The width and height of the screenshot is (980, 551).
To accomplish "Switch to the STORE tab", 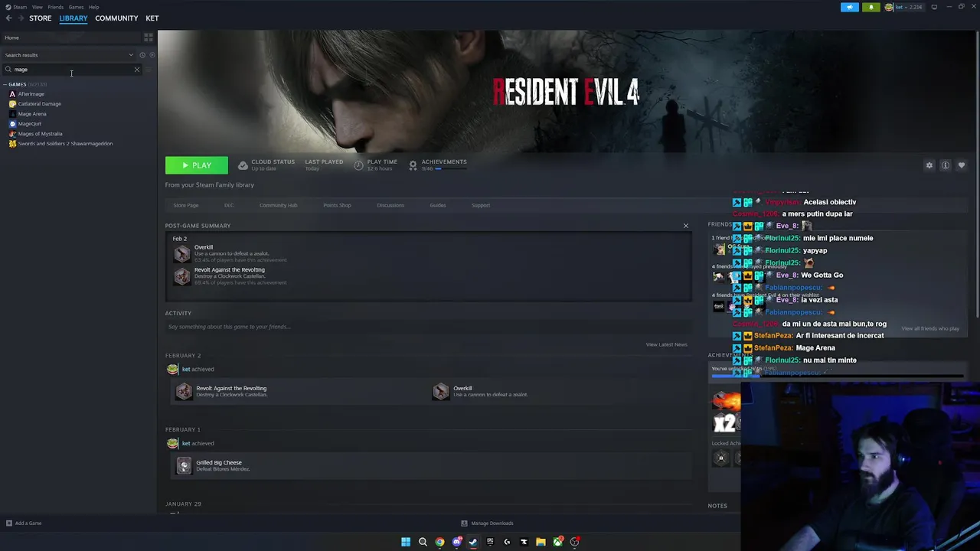I will tap(40, 18).
